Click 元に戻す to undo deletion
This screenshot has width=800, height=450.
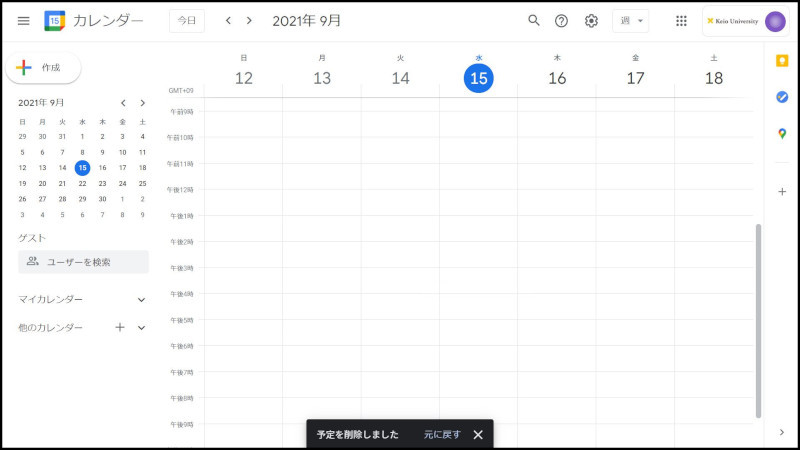click(x=442, y=435)
